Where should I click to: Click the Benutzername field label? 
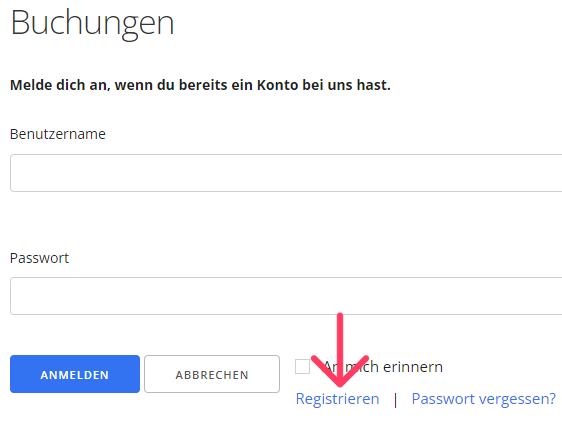tap(58, 134)
